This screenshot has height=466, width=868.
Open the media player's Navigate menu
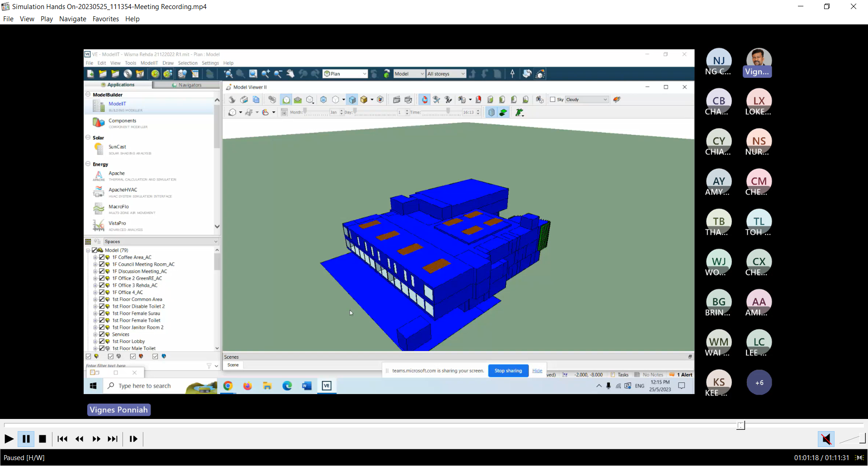72,19
